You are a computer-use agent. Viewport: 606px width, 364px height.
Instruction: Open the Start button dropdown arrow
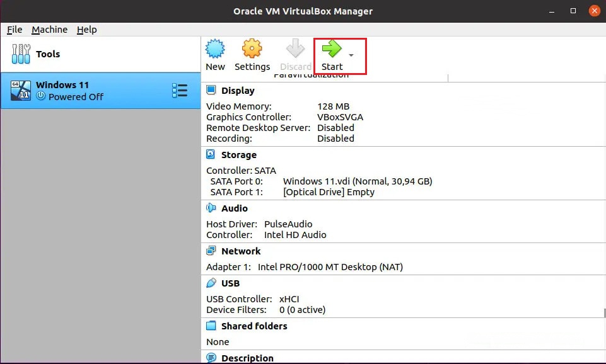[x=351, y=55]
